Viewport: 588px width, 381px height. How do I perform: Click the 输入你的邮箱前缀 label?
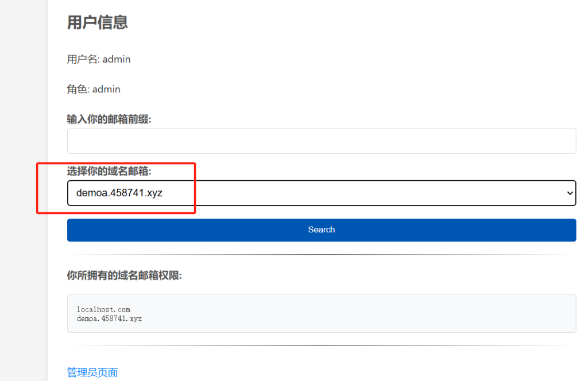tap(109, 119)
